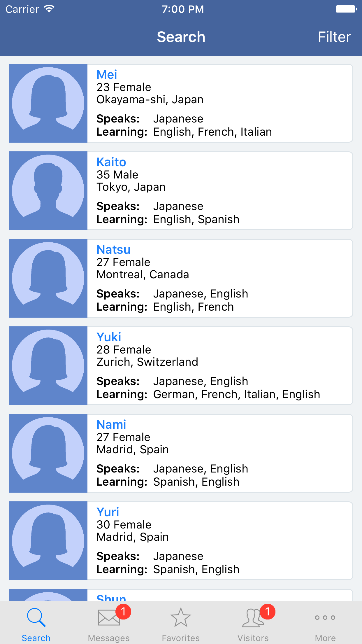Switch to the Favorites tab label
Screen dimensions: 362x644
[x=181, y=638]
